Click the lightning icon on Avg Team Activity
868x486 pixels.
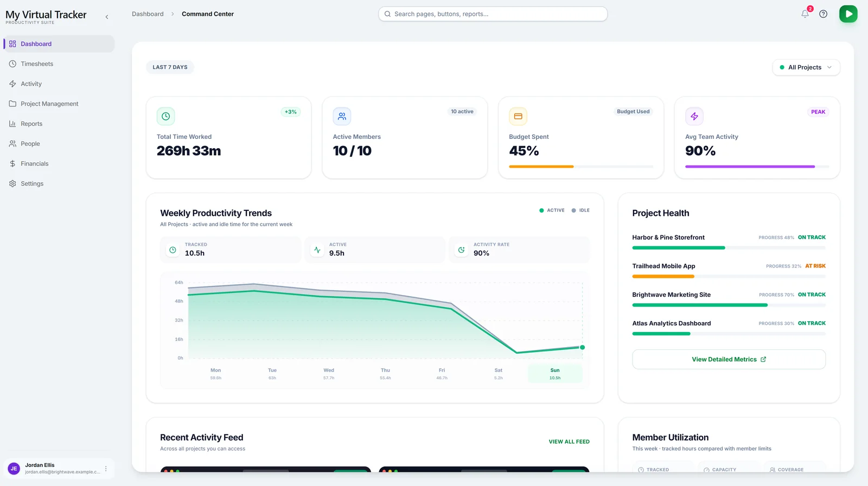pos(694,116)
